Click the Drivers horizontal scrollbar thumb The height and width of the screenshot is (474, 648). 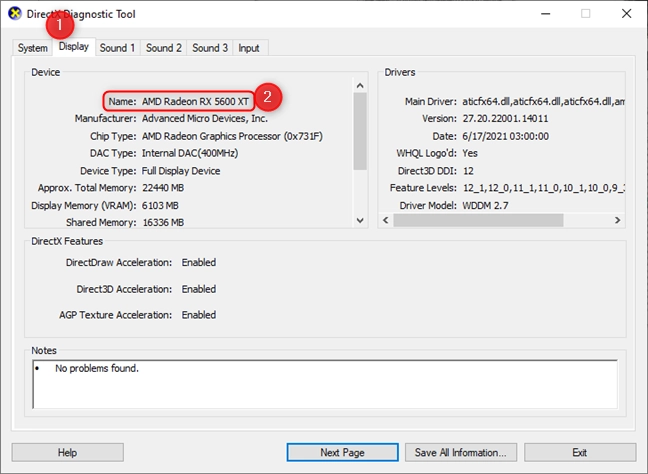pyautogui.click(x=478, y=220)
